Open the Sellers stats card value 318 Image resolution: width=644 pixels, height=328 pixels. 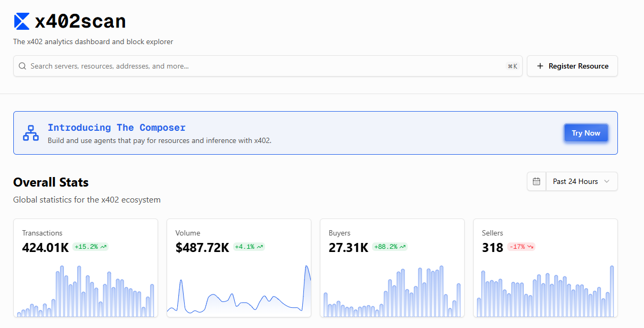tap(492, 247)
